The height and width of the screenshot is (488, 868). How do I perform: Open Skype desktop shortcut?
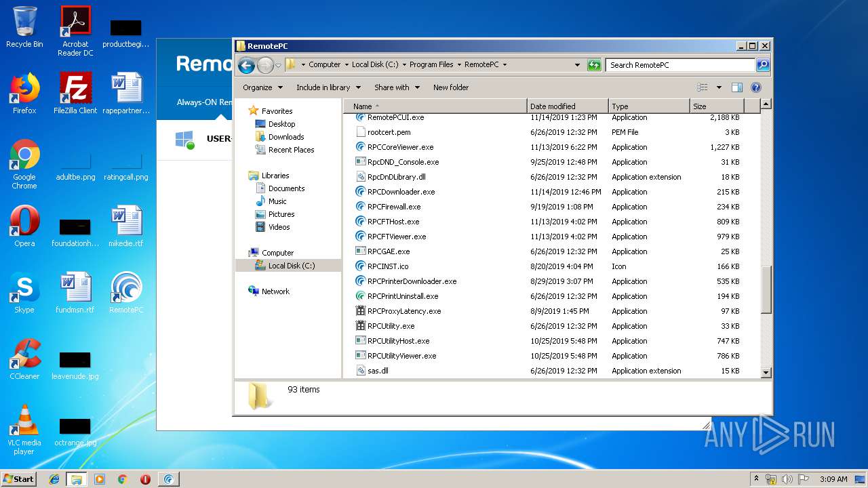pyautogui.click(x=24, y=293)
